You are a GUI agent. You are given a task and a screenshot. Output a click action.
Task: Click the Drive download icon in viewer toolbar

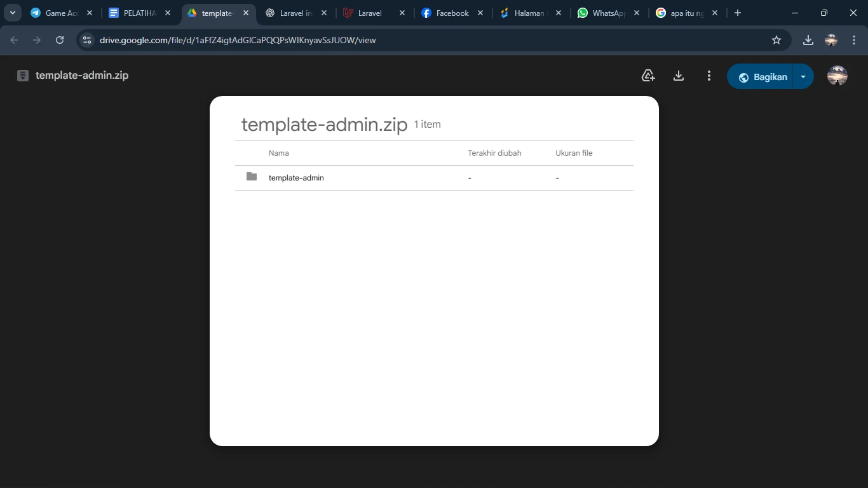tap(679, 76)
